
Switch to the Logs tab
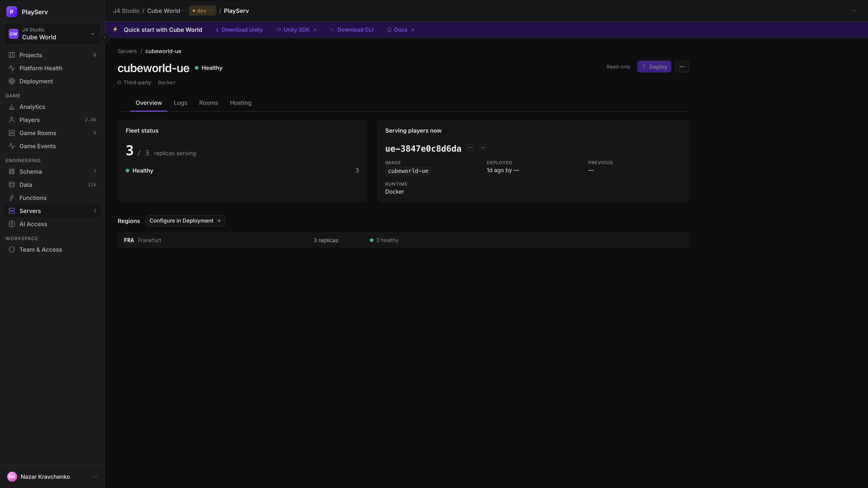pos(180,103)
